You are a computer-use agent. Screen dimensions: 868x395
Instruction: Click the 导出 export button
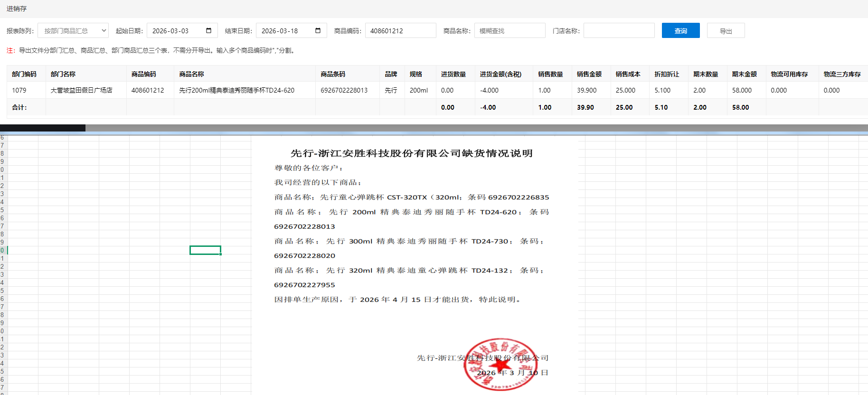725,31
